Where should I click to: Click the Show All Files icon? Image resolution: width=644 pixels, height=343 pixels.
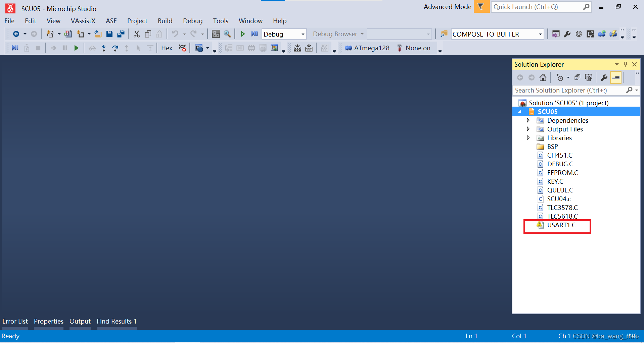click(589, 77)
